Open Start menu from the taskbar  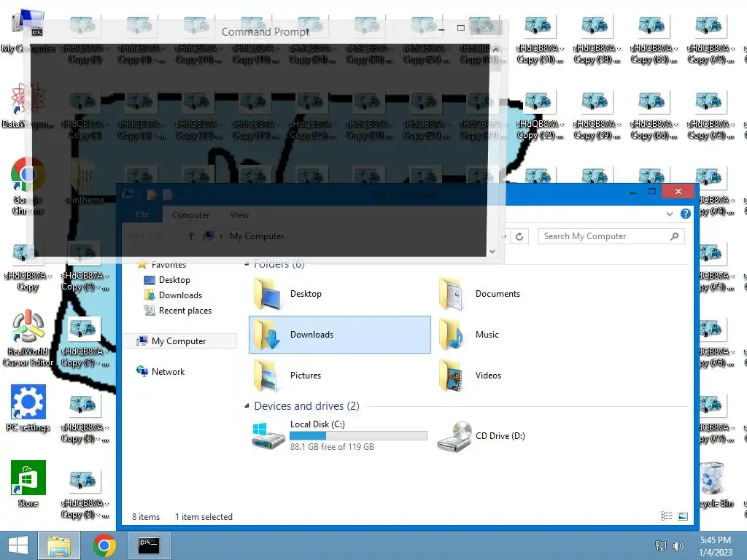tap(18, 545)
